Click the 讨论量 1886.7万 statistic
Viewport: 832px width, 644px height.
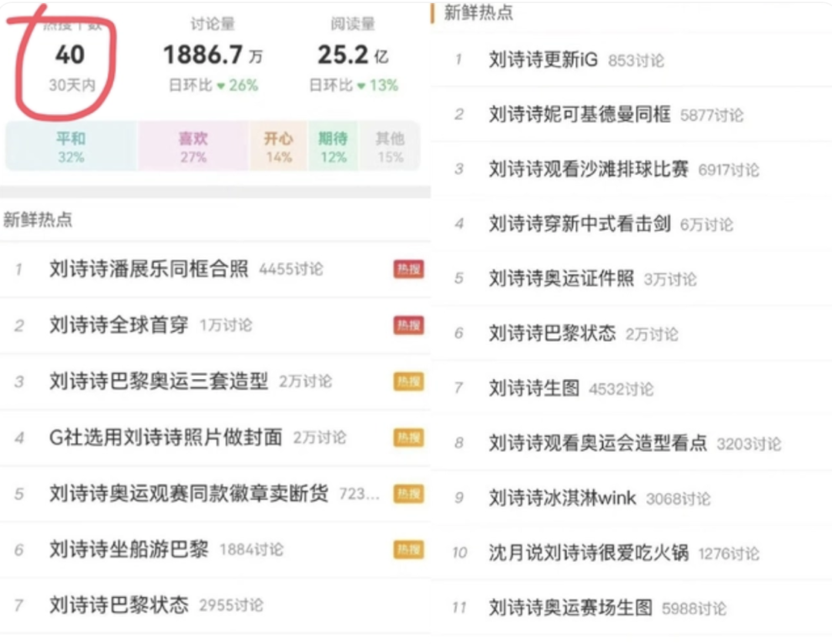tap(213, 55)
